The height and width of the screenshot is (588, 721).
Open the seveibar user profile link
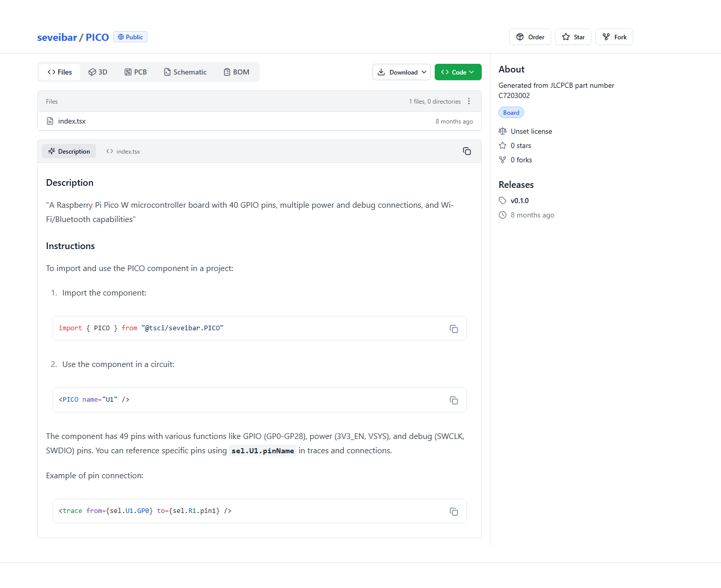57,37
